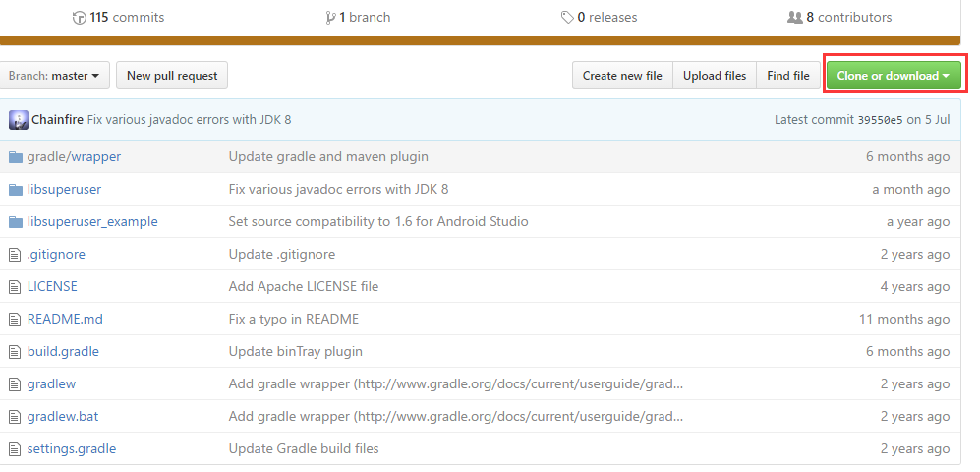
Task: View the 1 branch link
Action: pos(358,17)
